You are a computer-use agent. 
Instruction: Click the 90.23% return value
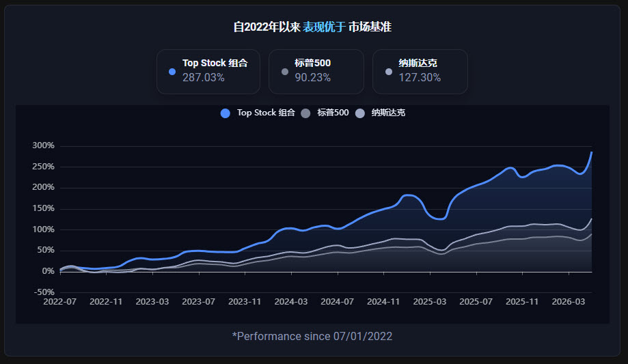tap(313, 78)
